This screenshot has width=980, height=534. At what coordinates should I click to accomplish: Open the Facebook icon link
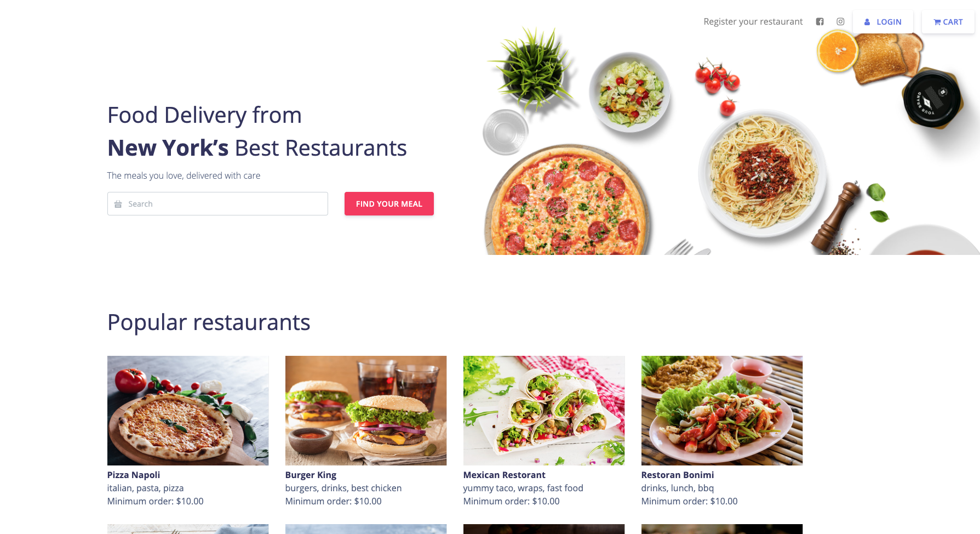[x=819, y=22]
